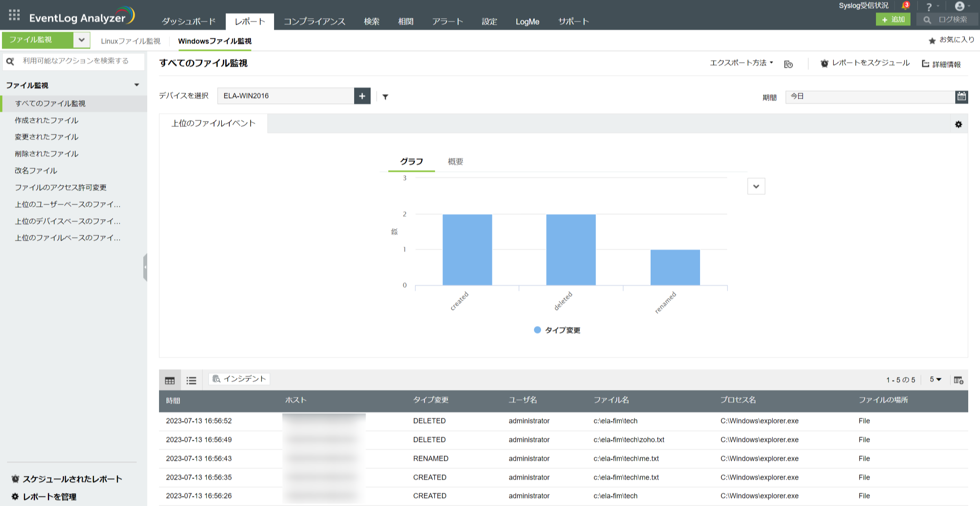The height and width of the screenshot is (506, 980).
Task: Add device with plus icon button
Action: pyautogui.click(x=362, y=96)
